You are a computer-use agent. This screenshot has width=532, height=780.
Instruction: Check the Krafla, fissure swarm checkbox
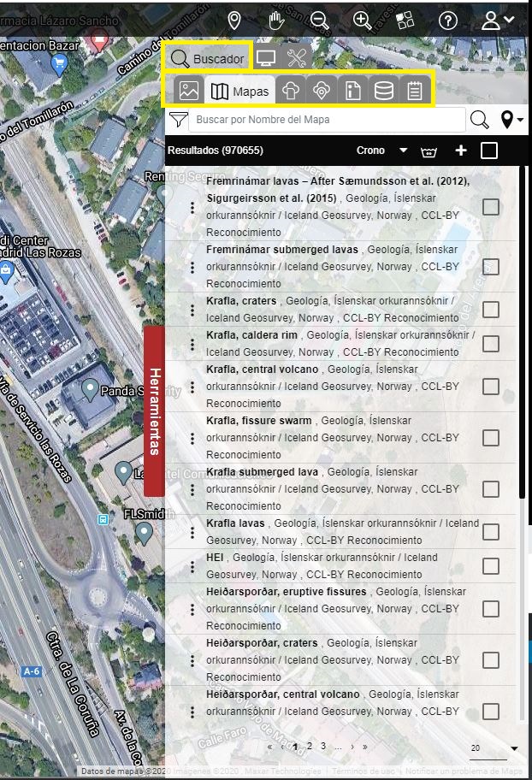(491, 438)
